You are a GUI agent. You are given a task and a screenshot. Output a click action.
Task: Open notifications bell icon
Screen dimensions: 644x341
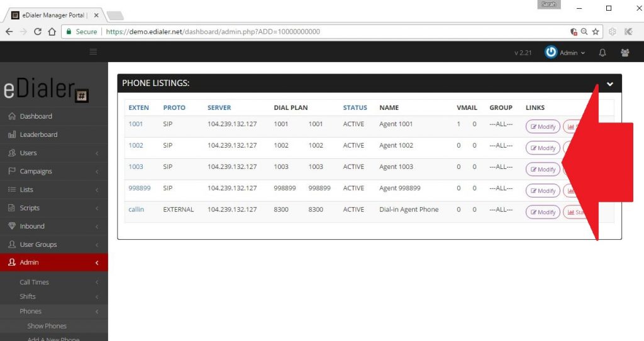click(x=602, y=53)
